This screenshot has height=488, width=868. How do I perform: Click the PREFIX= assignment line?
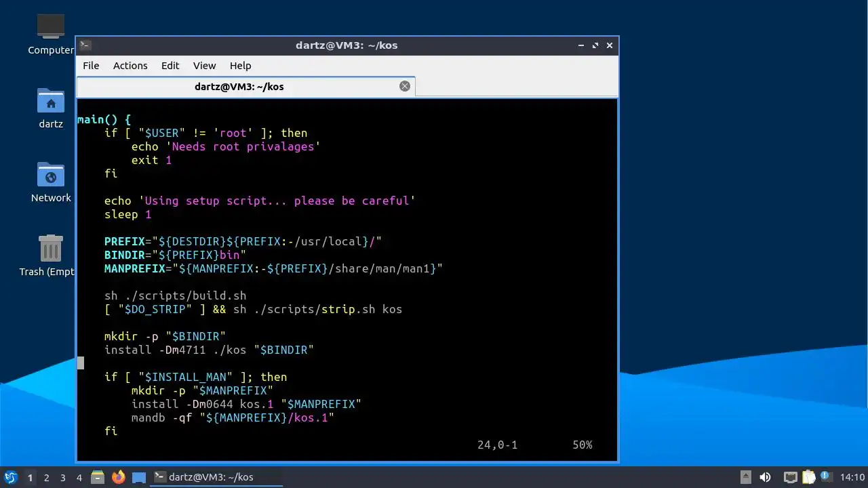[243, 241]
